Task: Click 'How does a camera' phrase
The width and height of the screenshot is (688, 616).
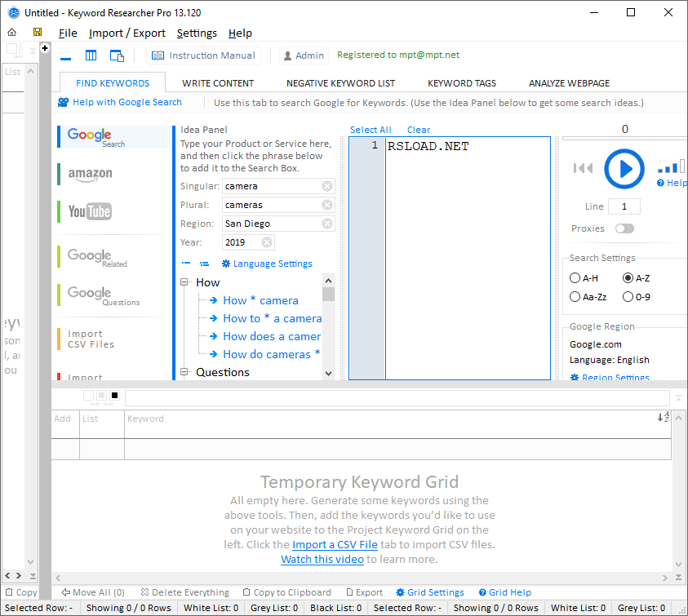Action: click(x=272, y=336)
